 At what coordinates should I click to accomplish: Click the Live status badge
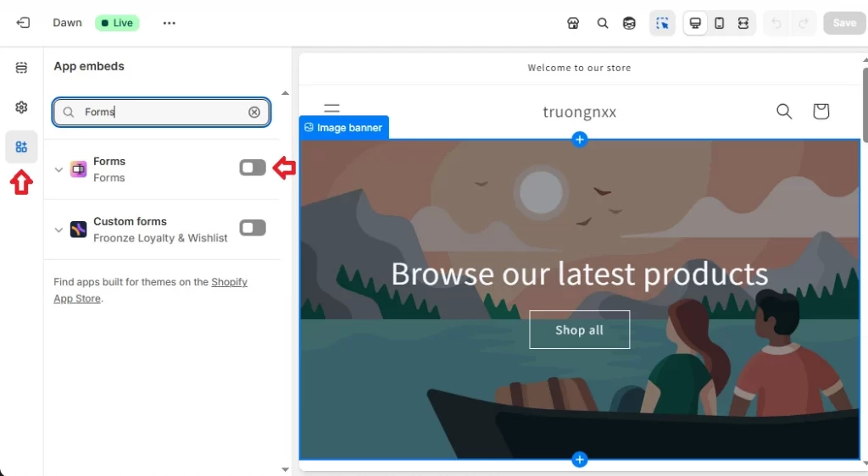point(117,23)
